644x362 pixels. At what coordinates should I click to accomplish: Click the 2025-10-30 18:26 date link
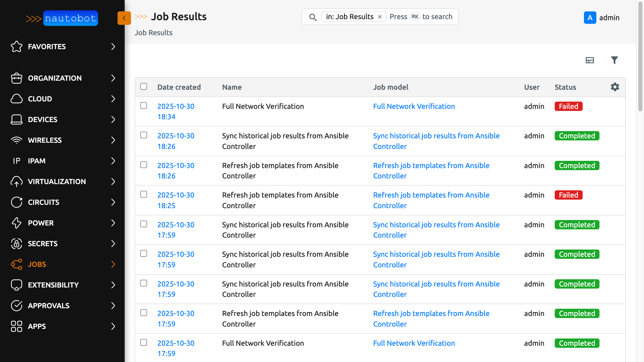tap(176, 141)
